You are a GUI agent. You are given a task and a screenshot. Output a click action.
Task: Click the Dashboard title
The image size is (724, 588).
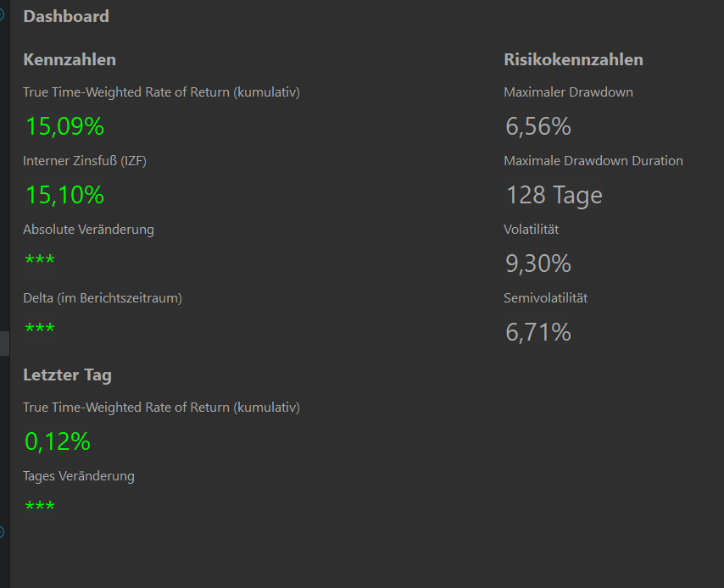[66, 16]
